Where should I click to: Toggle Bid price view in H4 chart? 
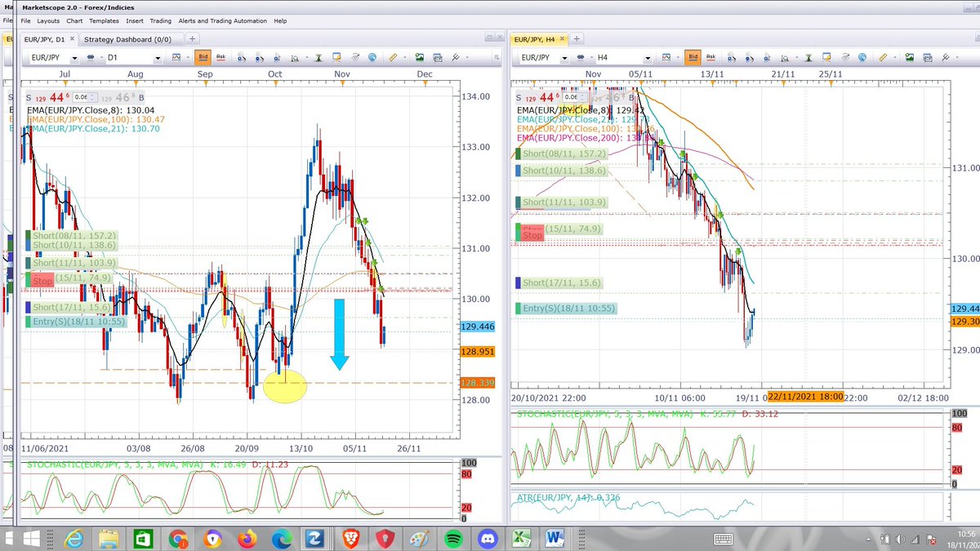pos(693,57)
